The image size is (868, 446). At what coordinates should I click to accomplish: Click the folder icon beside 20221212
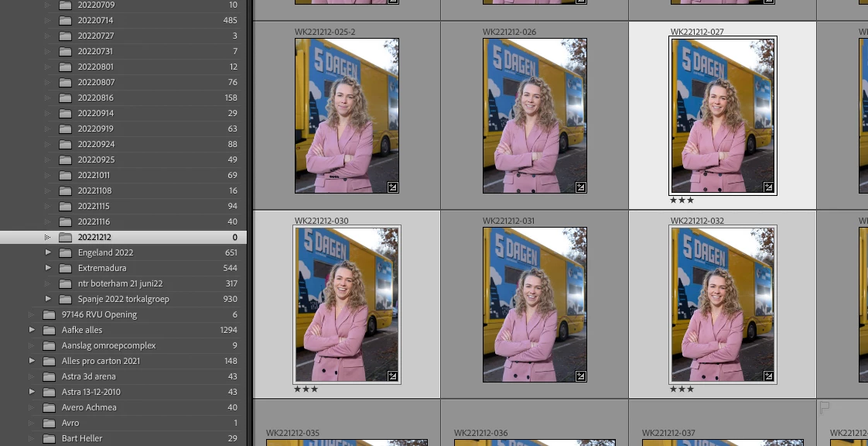[65, 237]
